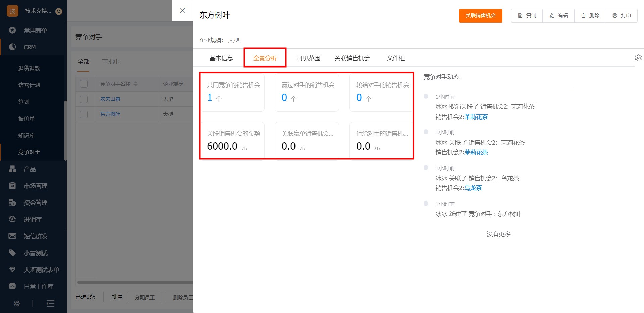Viewport: 644px width, 313px height.
Task: Check the 东方树叶 row checkbox
Action: click(x=84, y=114)
